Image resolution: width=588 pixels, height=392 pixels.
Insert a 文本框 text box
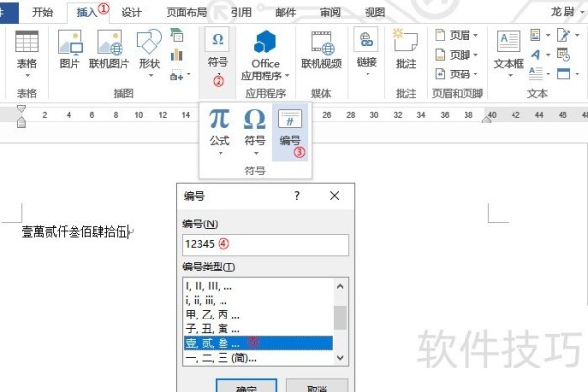[x=509, y=53]
